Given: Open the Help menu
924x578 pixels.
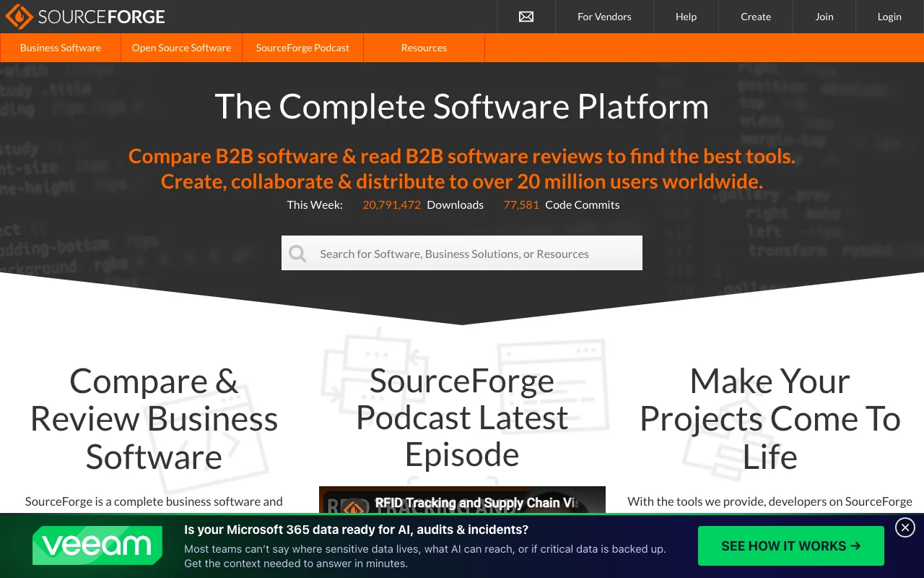Looking at the screenshot, I should click(686, 17).
